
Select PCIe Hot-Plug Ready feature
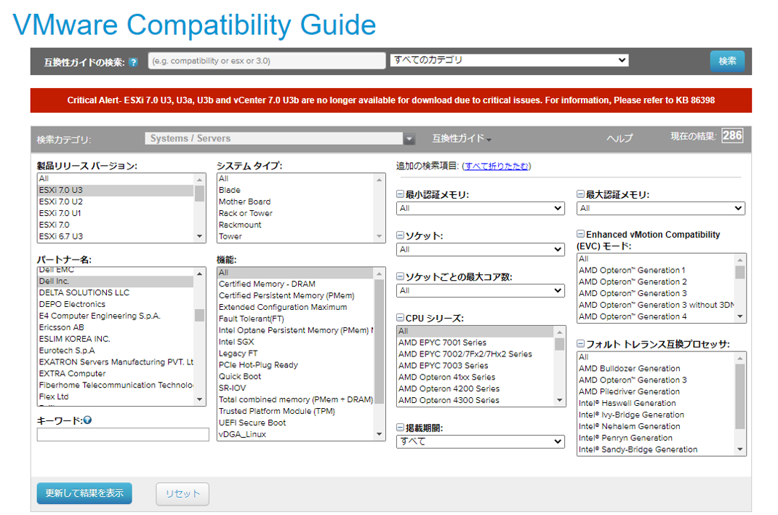(x=296, y=365)
